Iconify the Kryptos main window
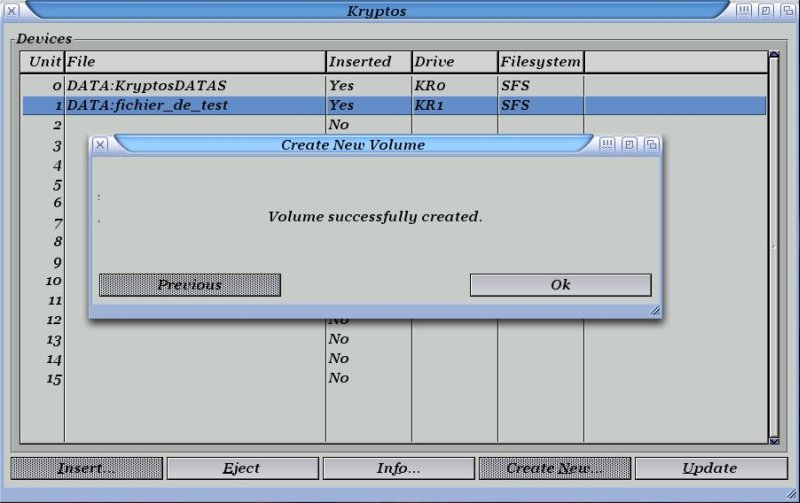 click(744, 11)
